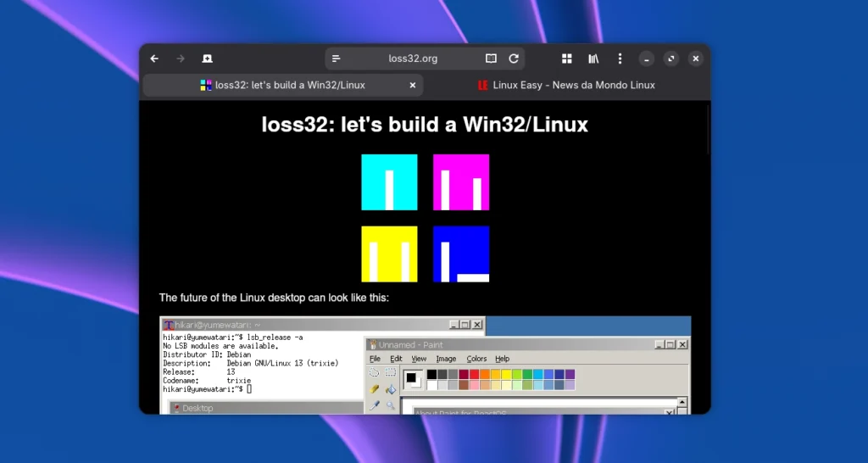The width and height of the screenshot is (868, 463).
Task: Click the loss32.org address field
Action: pyautogui.click(x=413, y=59)
